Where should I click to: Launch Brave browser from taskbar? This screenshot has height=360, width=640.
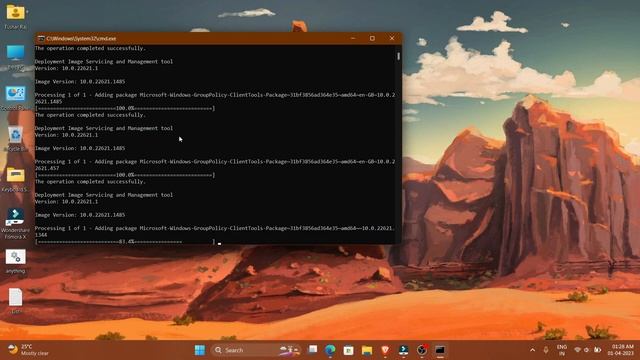[385, 350]
